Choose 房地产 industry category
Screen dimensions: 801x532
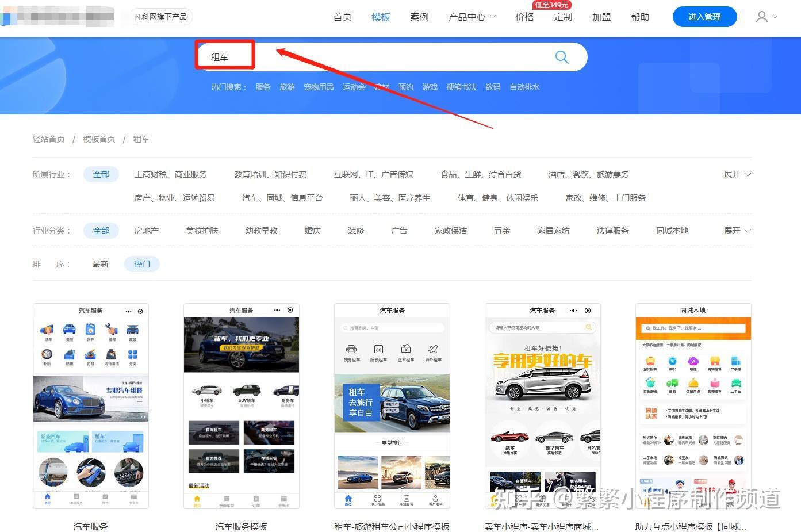[x=146, y=231]
